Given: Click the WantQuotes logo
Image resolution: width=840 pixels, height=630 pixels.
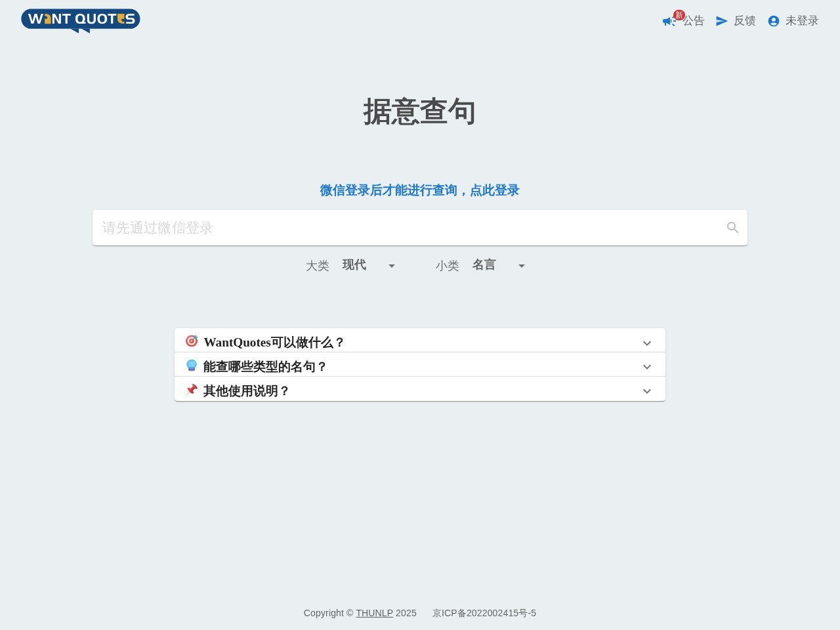Looking at the screenshot, I should point(81,20).
